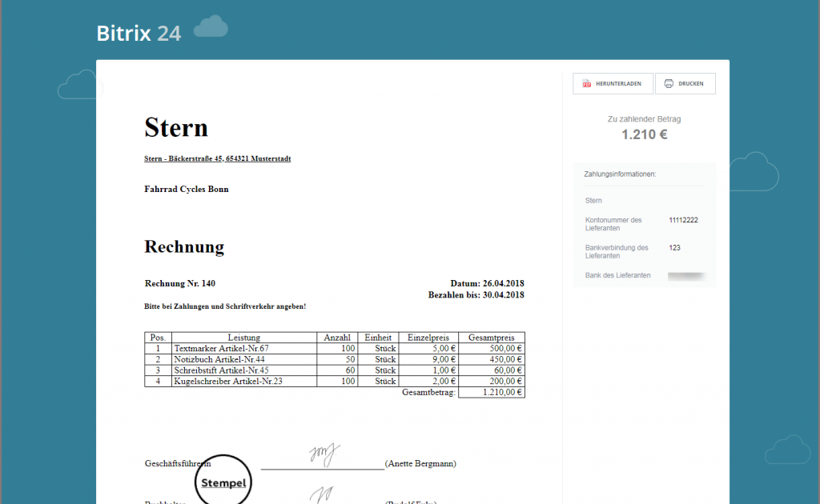This screenshot has width=820, height=504.
Task: Click the 1.210 € amount due
Action: (645, 134)
